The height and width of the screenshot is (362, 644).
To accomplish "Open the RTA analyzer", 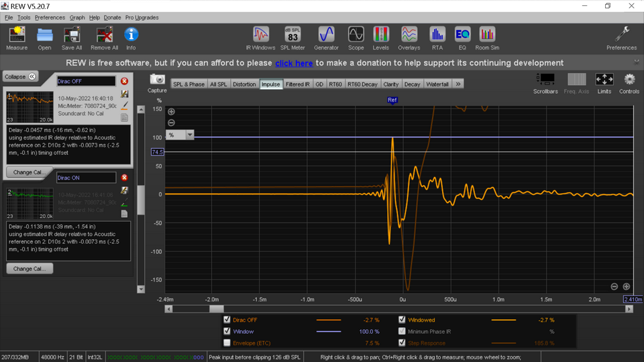I will (x=437, y=35).
